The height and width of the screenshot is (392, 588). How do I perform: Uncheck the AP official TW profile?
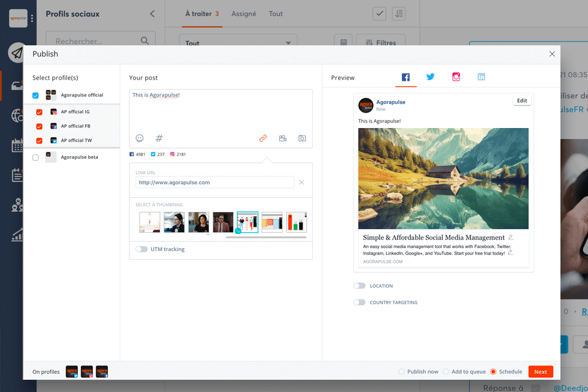coord(39,141)
